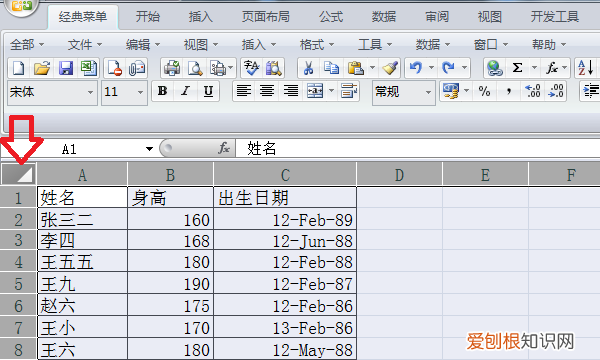
Task: Align text to the right
Action: (291, 91)
